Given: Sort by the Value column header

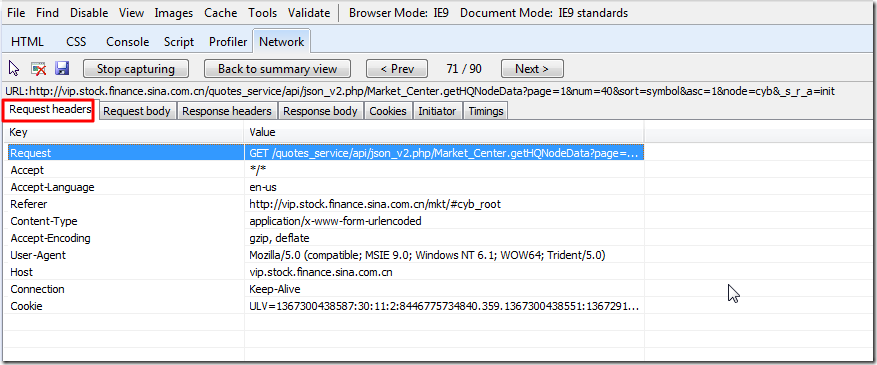Looking at the screenshot, I should coord(445,132).
